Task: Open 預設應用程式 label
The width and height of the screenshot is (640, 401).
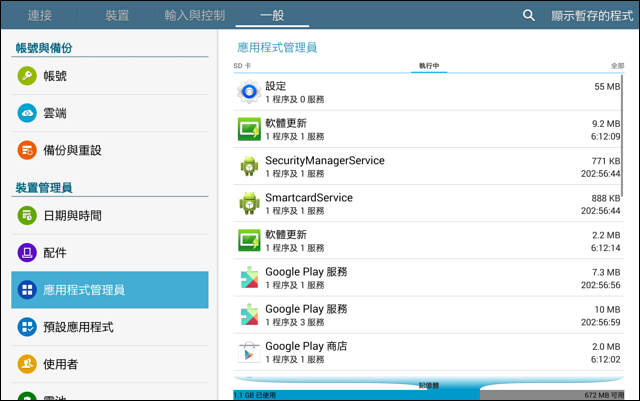Action: pos(78,327)
